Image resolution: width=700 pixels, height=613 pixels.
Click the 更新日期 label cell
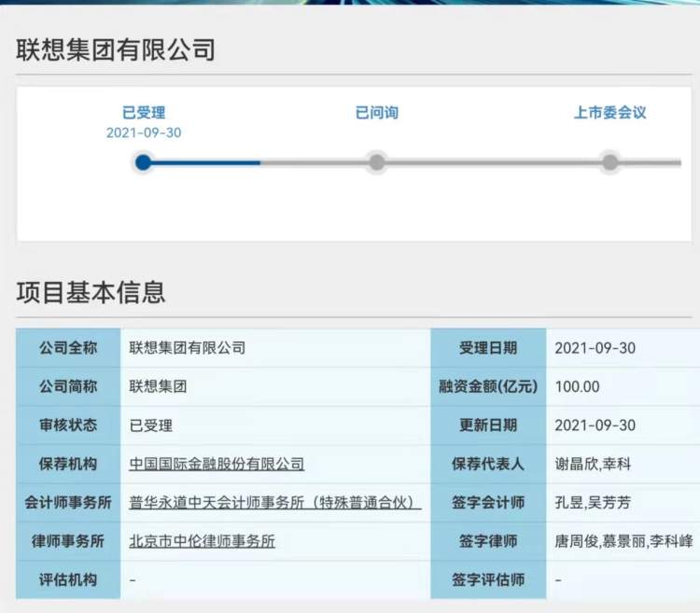(x=488, y=425)
